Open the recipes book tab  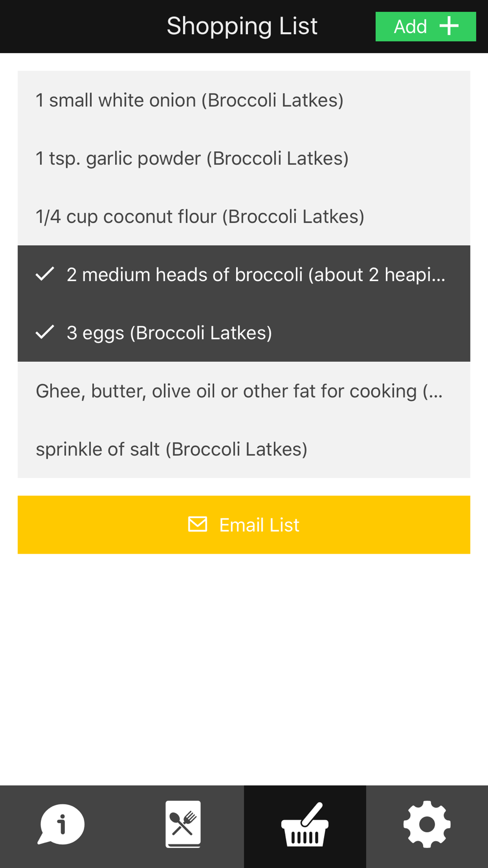coord(183,825)
